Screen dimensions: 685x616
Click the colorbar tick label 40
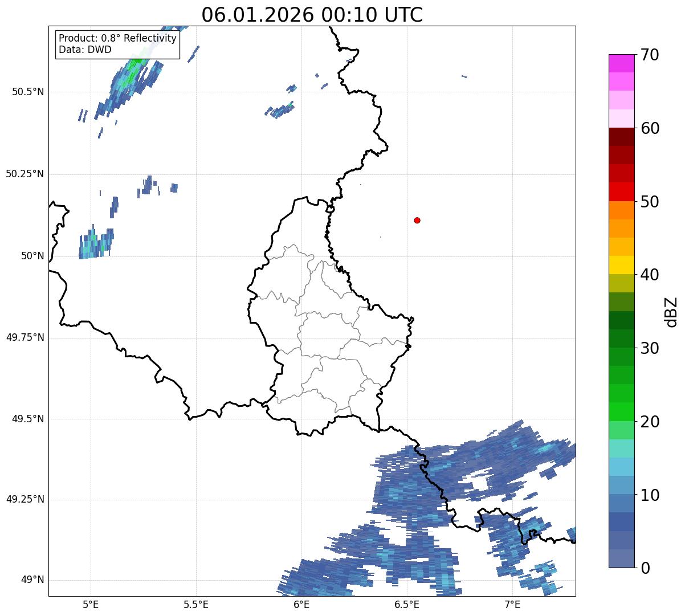point(650,275)
